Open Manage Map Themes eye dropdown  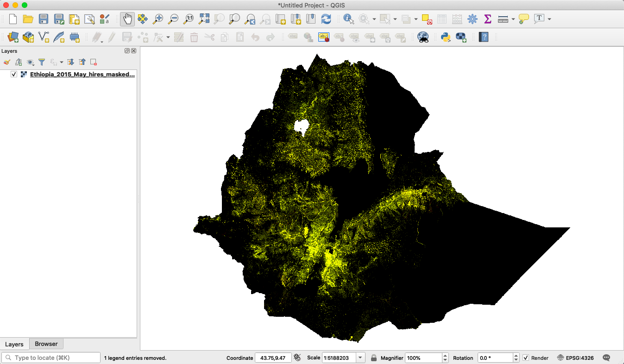[x=30, y=62]
